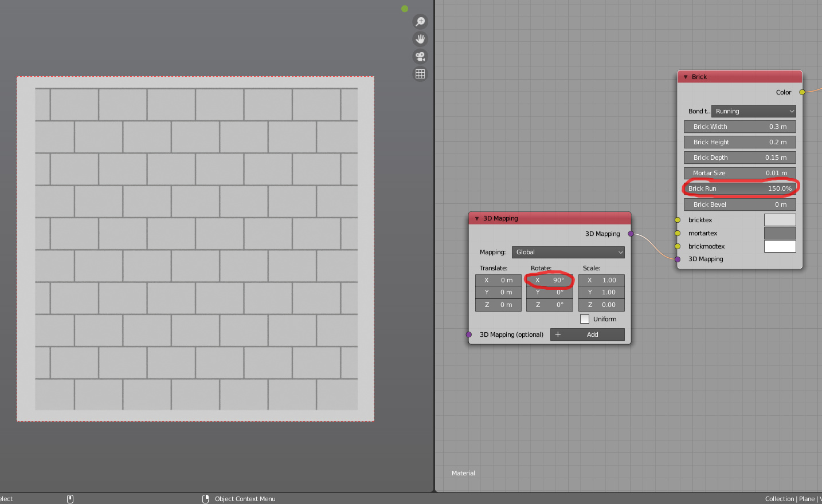Viewport: 822px width, 504px height.
Task: Click the brickmodtex white color swatch
Action: (780, 246)
